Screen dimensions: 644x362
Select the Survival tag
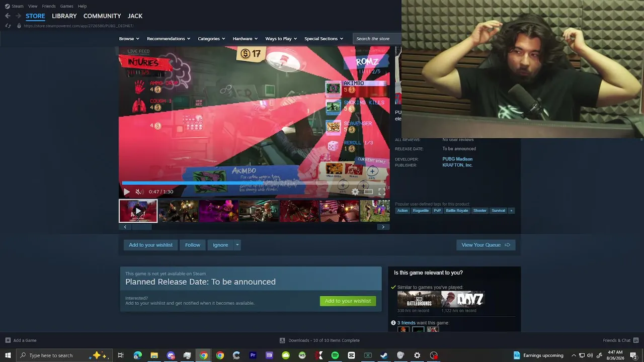[x=498, y=211]
